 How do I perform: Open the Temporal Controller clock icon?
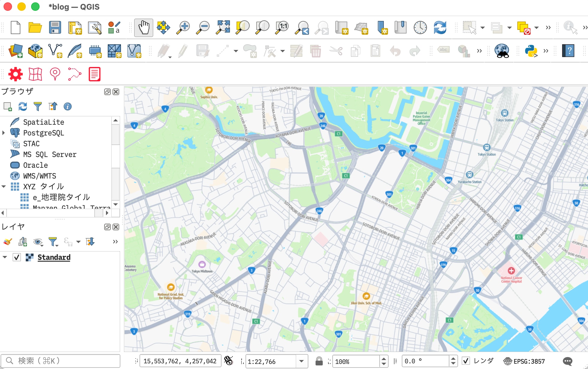pos(420,28)
